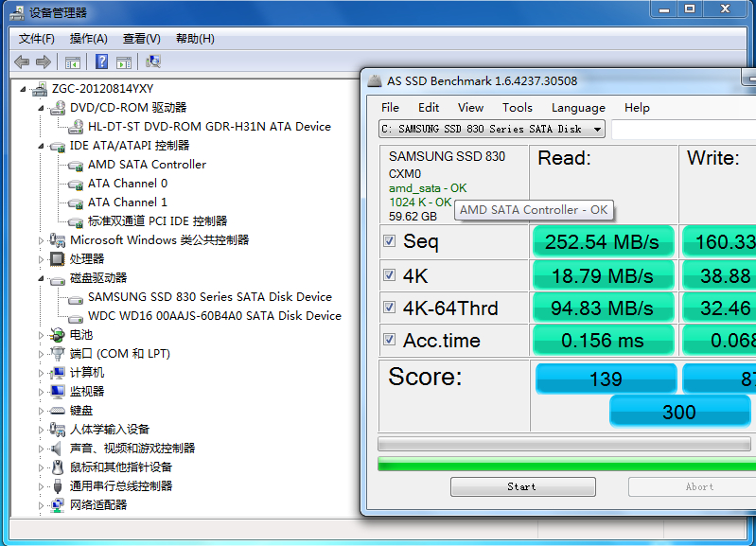Screen dimensions: 756x546
Task: Open the 操作(A) menu
Action: 89,39
